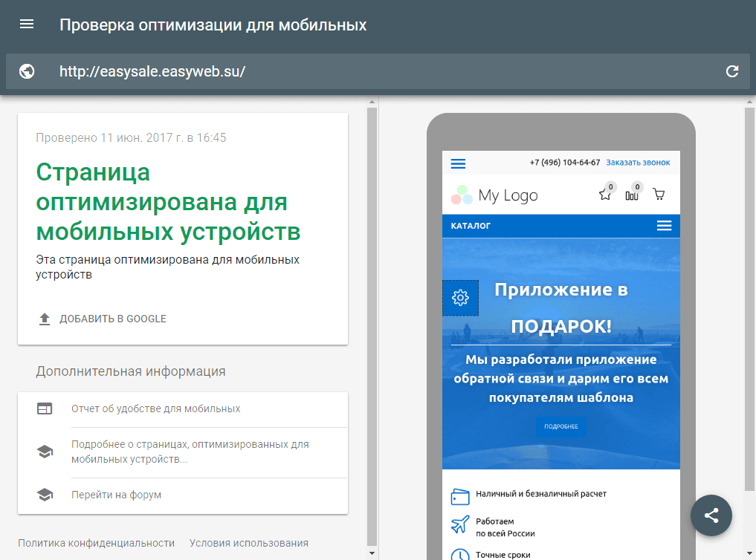The width and height of the screenshot is (756, 560).
Task: Open the main hamburger menu in header
Action: (x=27, y=24)
